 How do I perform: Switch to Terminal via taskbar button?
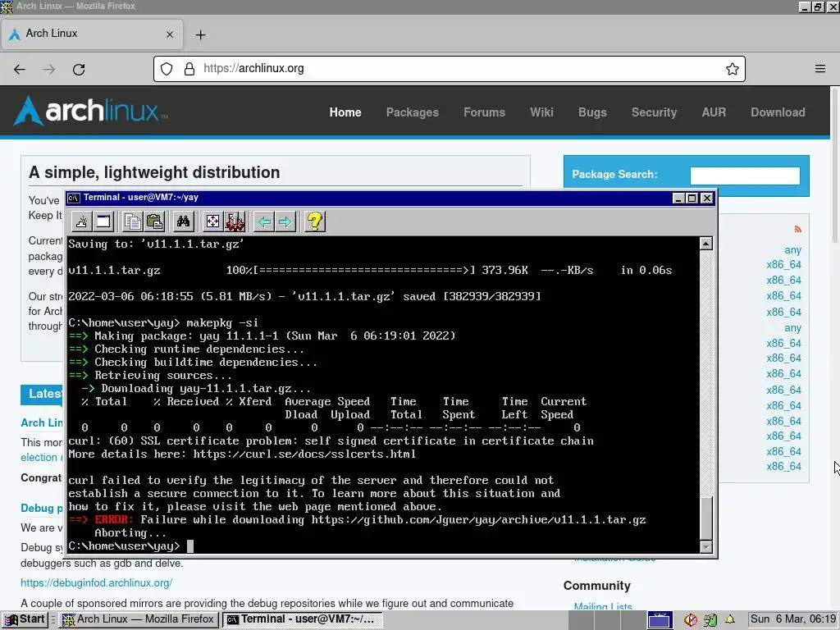302,619
